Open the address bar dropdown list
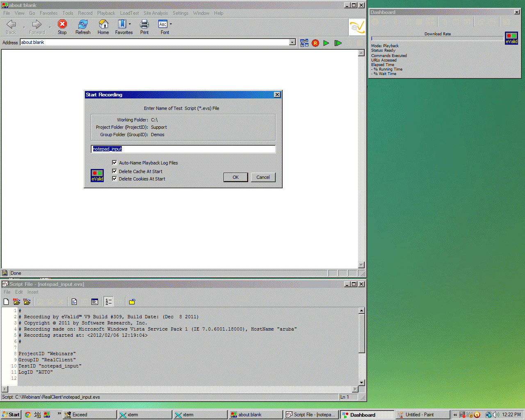 (x=292, y=42)
